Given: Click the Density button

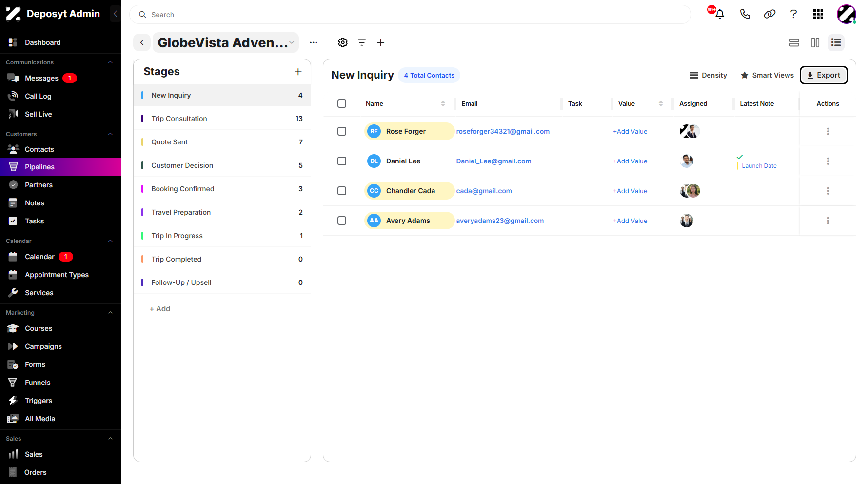Looking at the screenshot, I should [x=708, y=75].
